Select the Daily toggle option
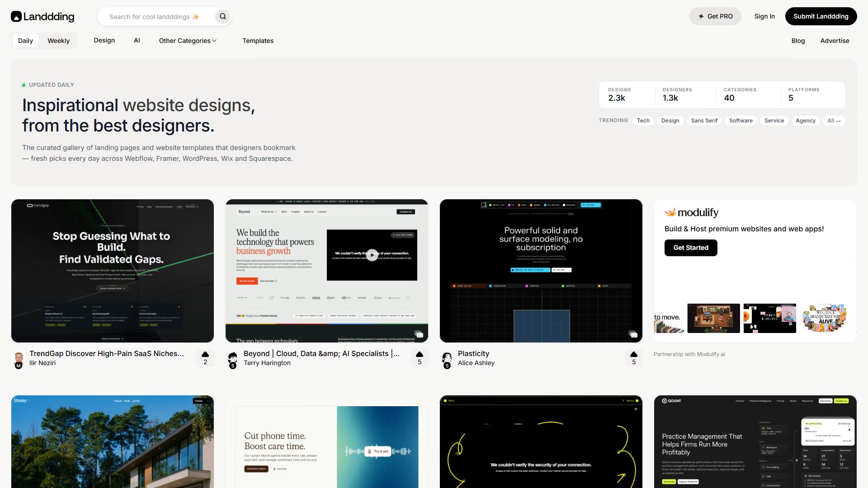Viewport: 868px width, 488px height. click(x=25, y=41)
